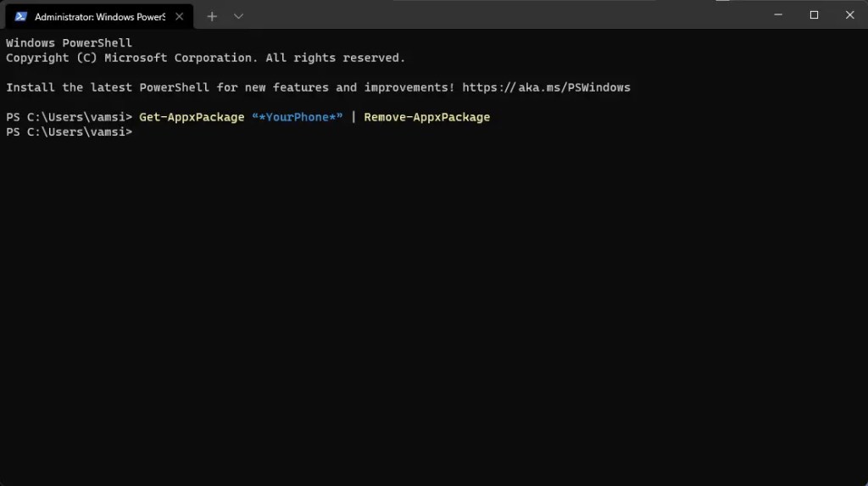Click the blank terminal area below the prompt

tap(434, 310)
